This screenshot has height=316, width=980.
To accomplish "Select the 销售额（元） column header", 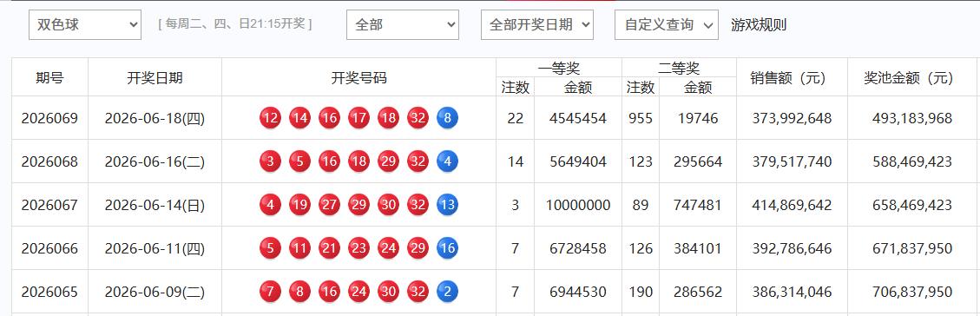I will (x=792, y=77).
